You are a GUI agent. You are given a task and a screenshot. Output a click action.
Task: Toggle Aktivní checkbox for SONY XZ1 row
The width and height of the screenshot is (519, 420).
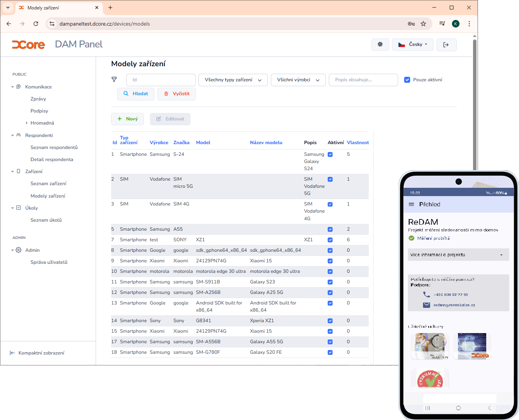point(330,240)
